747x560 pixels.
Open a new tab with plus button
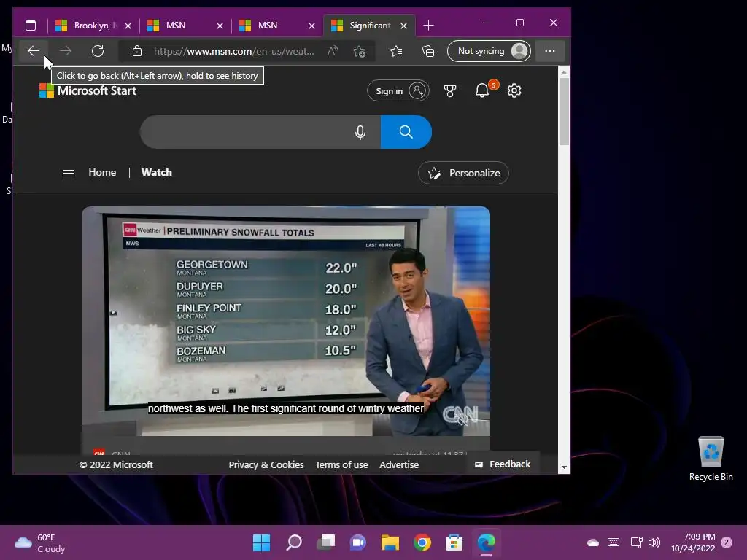pos(428,26)
